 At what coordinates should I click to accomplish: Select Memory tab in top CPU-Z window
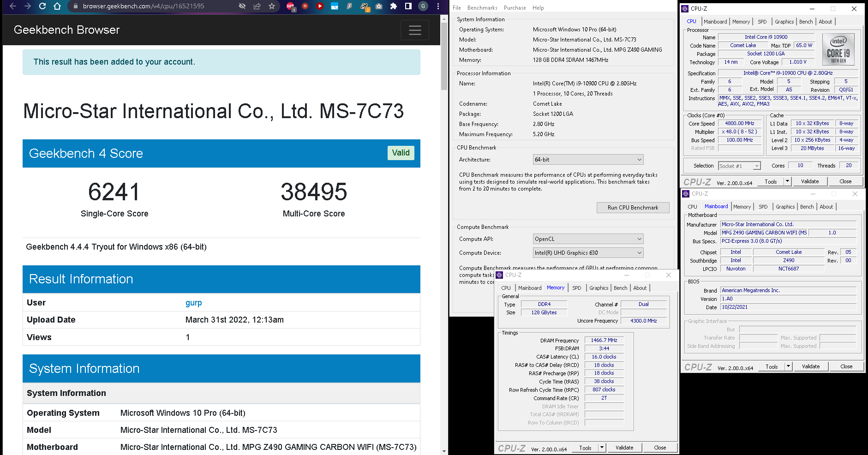click(741, 22)
